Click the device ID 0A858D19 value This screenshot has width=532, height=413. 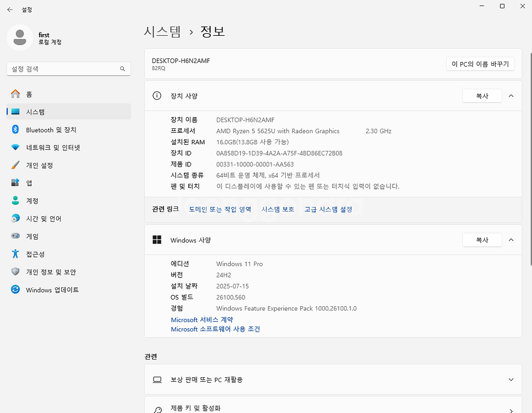point(279,153)
